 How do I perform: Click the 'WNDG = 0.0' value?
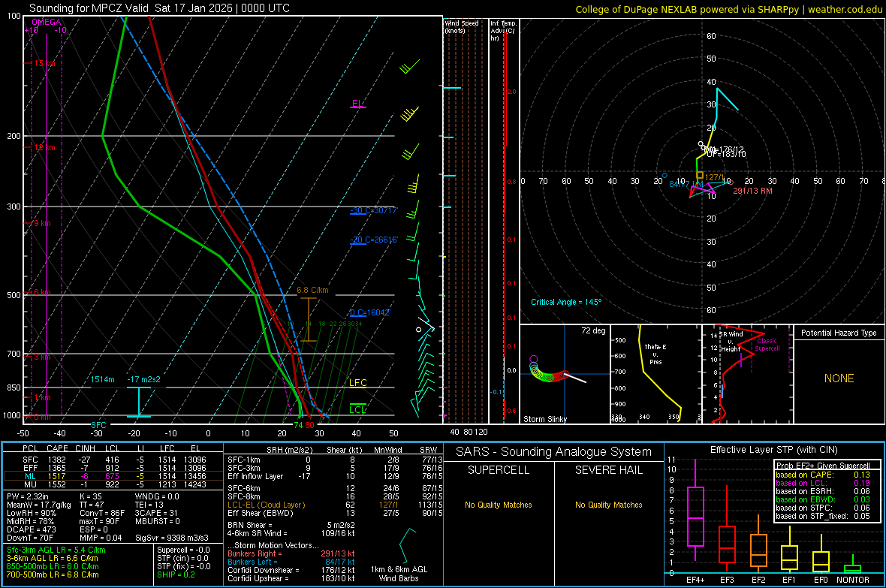pos(157,496)
